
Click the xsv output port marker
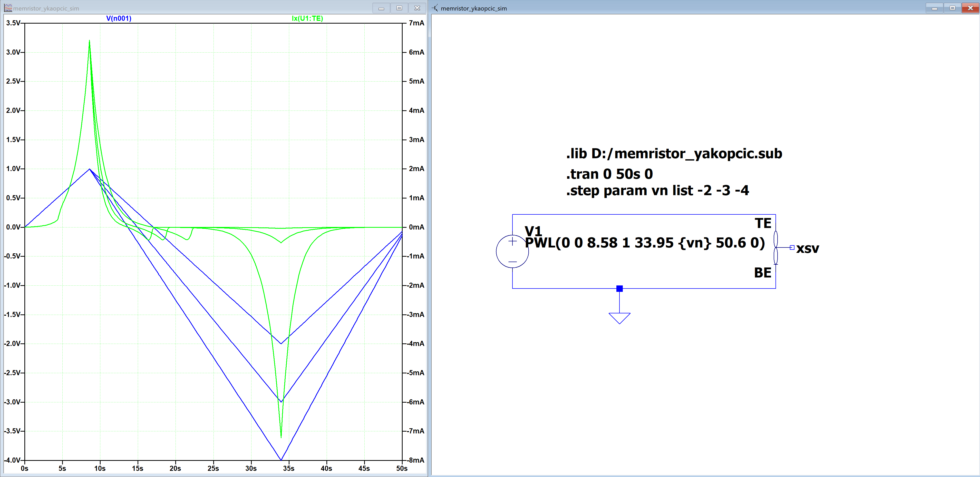point(792,247)
